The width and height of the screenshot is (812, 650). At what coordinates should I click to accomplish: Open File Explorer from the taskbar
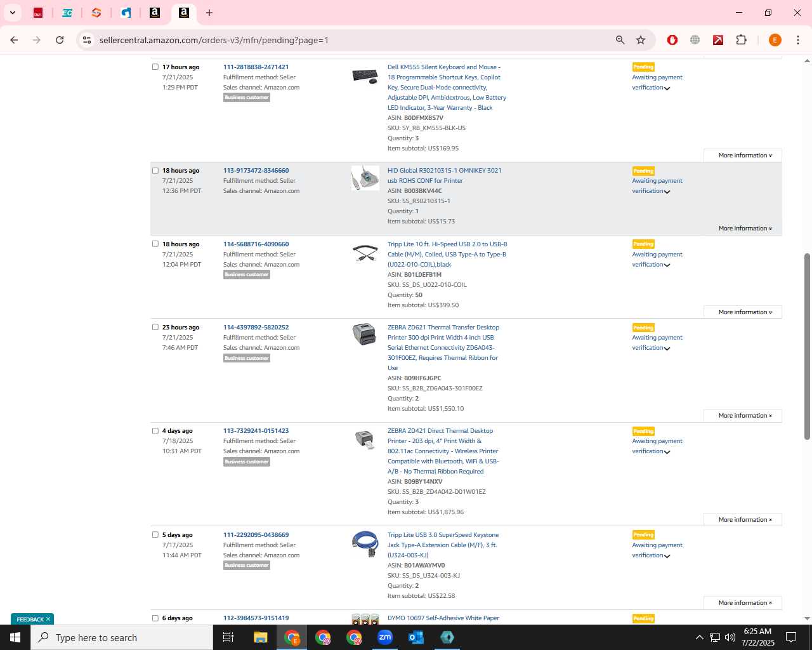260,637
